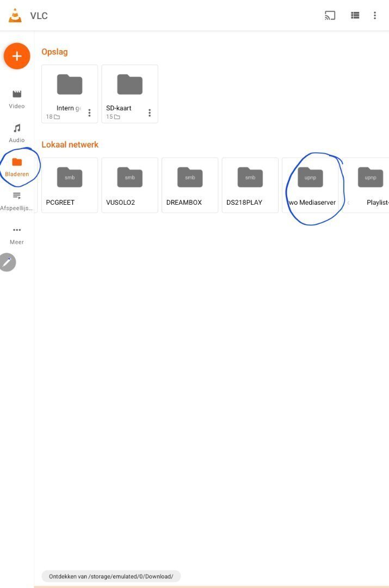This screenshot has width=389, height=588.
Task: Tap the orange plus add button
Action: [x=17, y=56]
